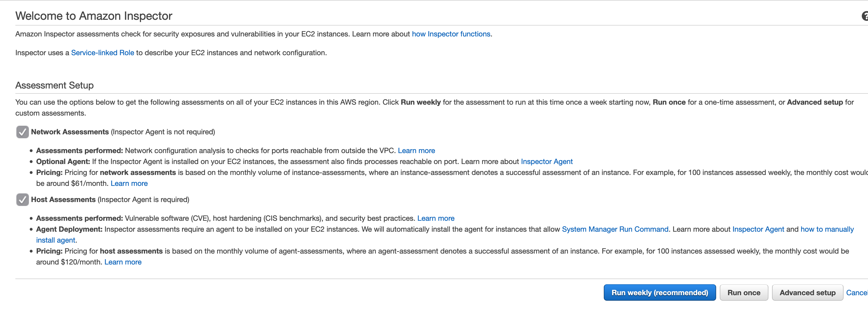Click Learn more after host assessments performed

436,218
